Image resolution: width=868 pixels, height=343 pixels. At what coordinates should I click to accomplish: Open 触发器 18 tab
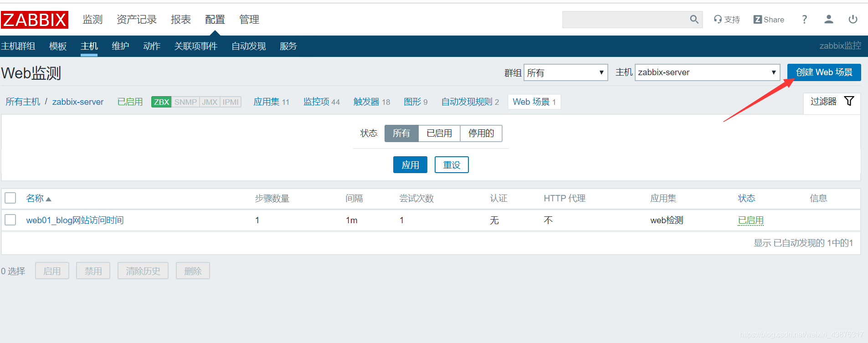pyautogui.click(x=372, y=102)
